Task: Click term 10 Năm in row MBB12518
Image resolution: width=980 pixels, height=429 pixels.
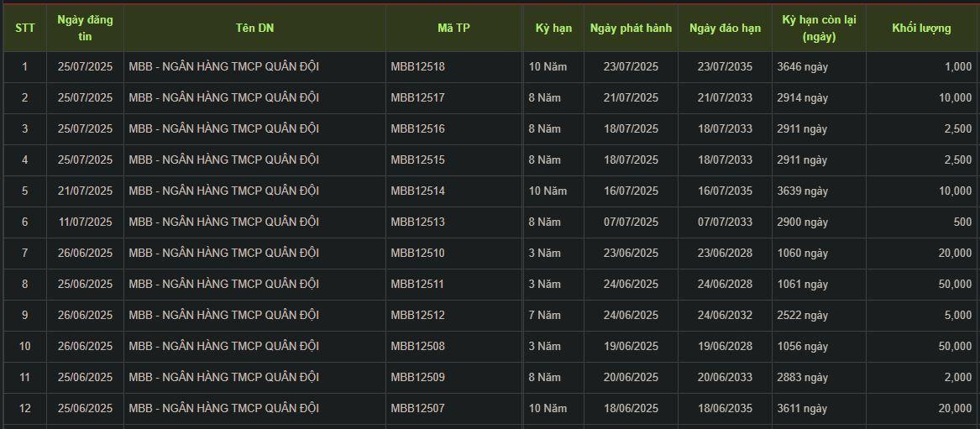Action: 548,67
